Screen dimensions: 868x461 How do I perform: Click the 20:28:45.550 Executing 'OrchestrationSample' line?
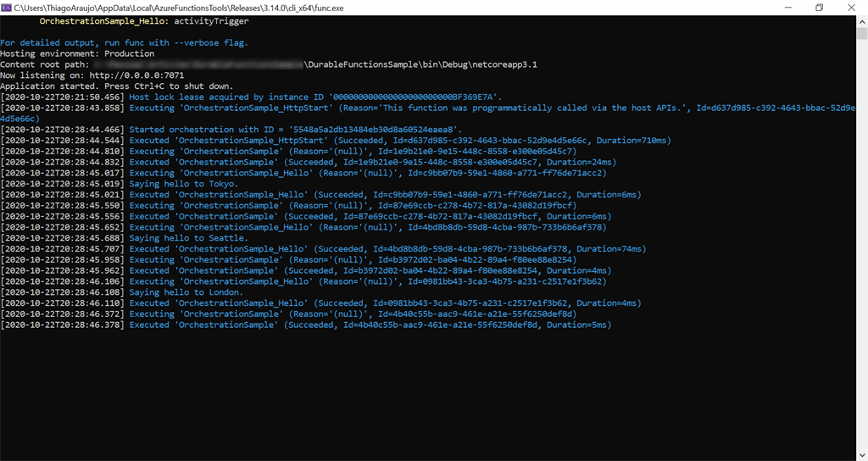(288, 205)
